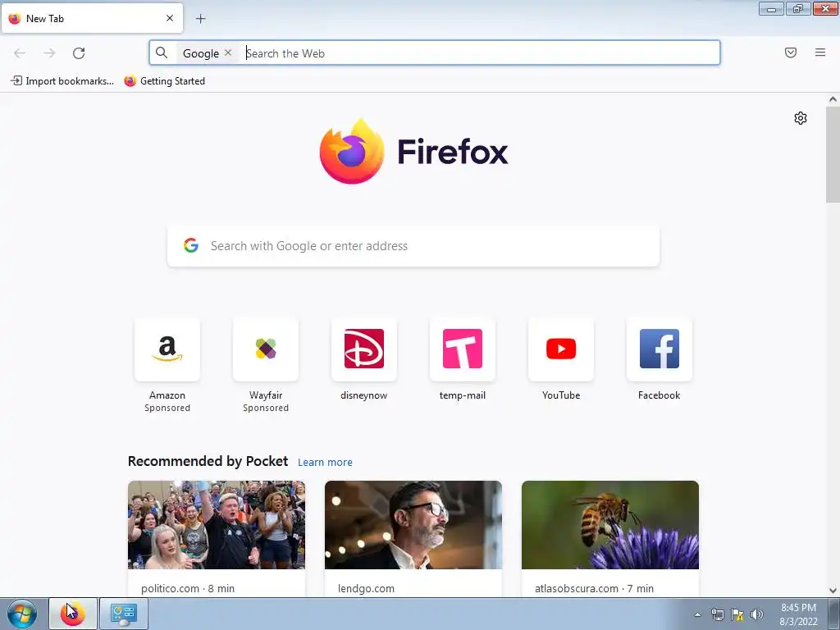The width and height of the screenshot is (840, 630).
Task: Select the New Tab tab
Action: pyautogui.click(x=92, y=18)
